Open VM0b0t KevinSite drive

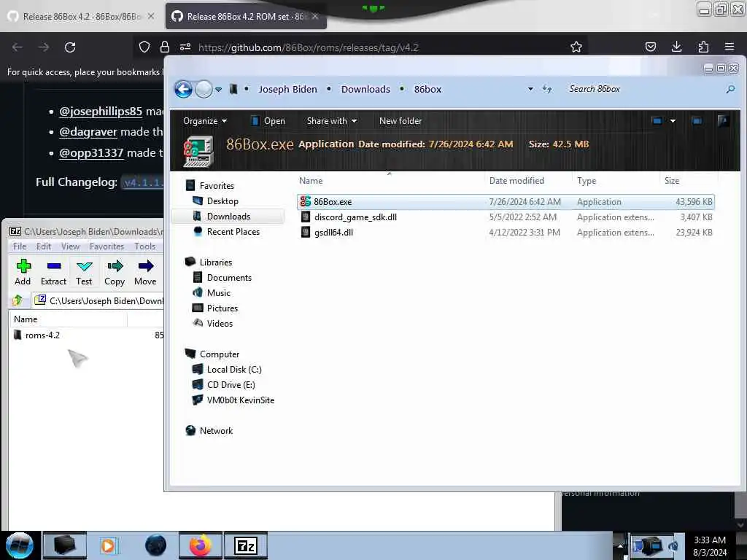pos(240,400)
